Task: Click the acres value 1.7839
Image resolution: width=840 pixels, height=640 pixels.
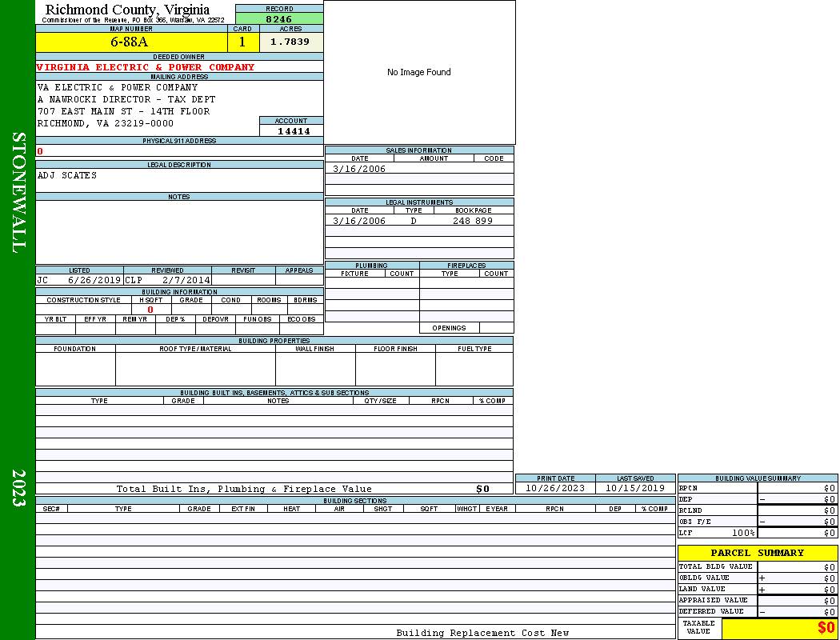Action: point(290,42)
